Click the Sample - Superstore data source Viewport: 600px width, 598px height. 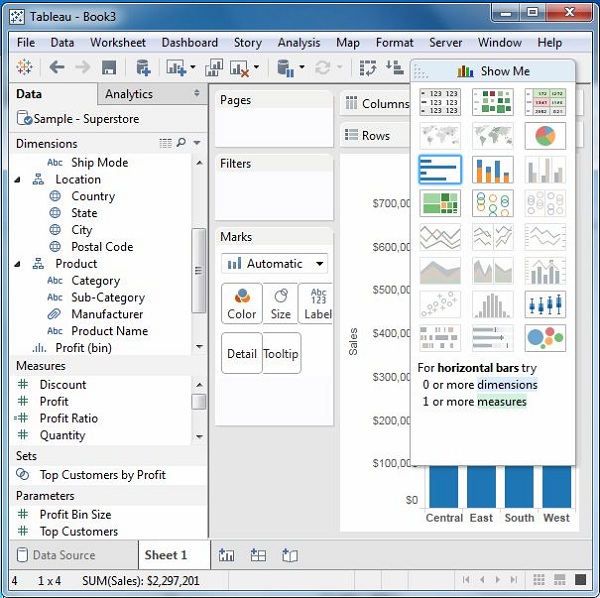[78, 119]
